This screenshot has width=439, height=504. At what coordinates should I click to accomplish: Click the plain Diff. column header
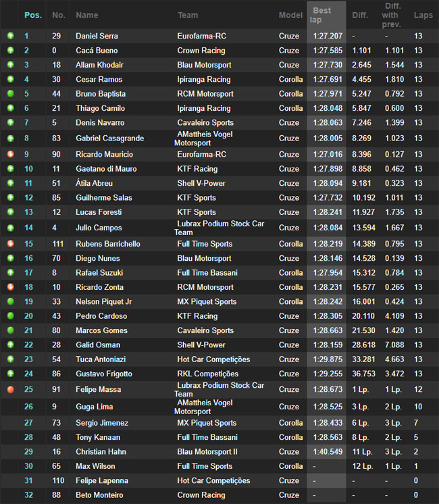(x=360, y=15)
